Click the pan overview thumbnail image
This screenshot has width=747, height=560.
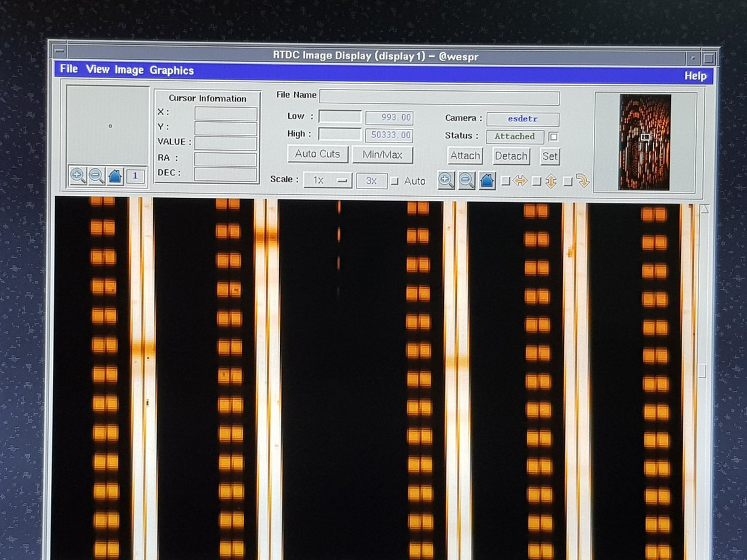pyautogui.click(x=645, y=142)
